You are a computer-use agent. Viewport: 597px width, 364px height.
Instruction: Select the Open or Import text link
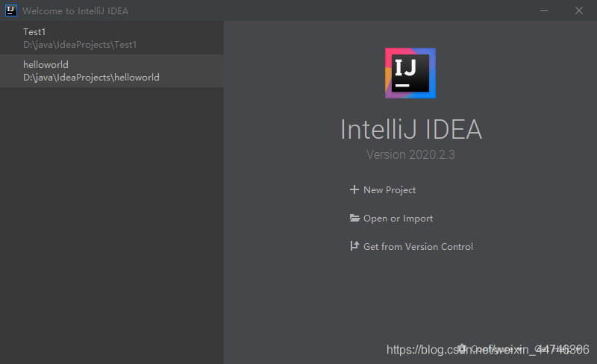tap(398, 219)
